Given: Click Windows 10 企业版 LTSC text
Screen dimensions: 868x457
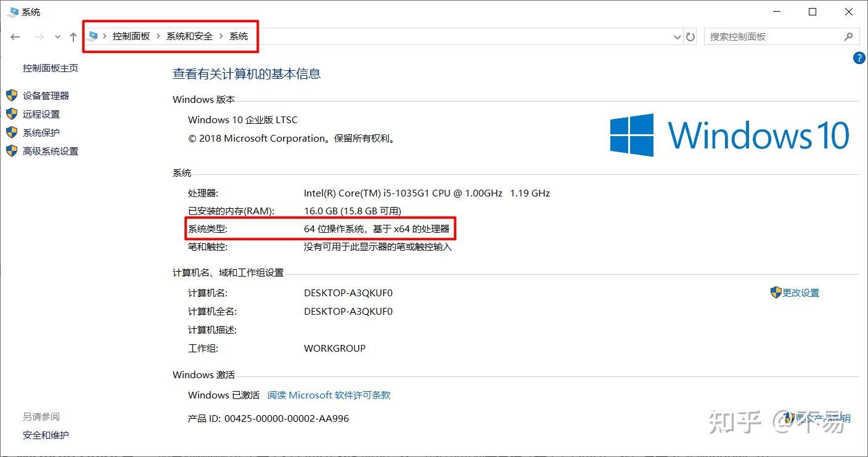Looking at the screenshot, I should 243,120.
